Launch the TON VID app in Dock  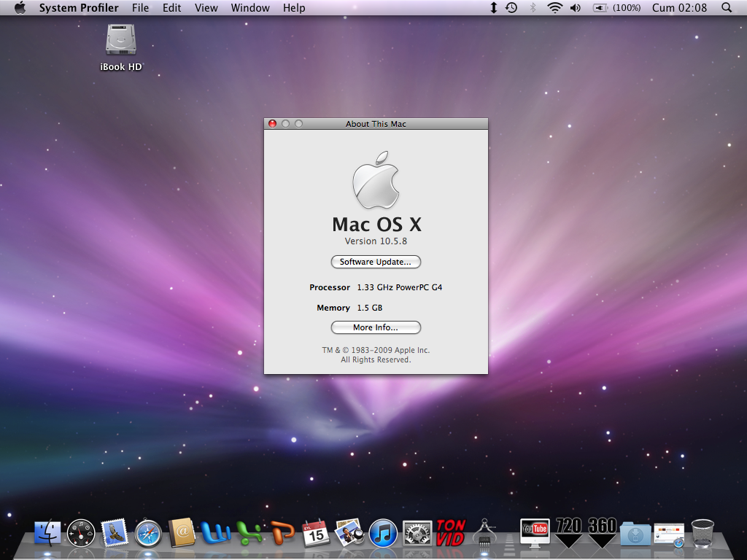450,532
